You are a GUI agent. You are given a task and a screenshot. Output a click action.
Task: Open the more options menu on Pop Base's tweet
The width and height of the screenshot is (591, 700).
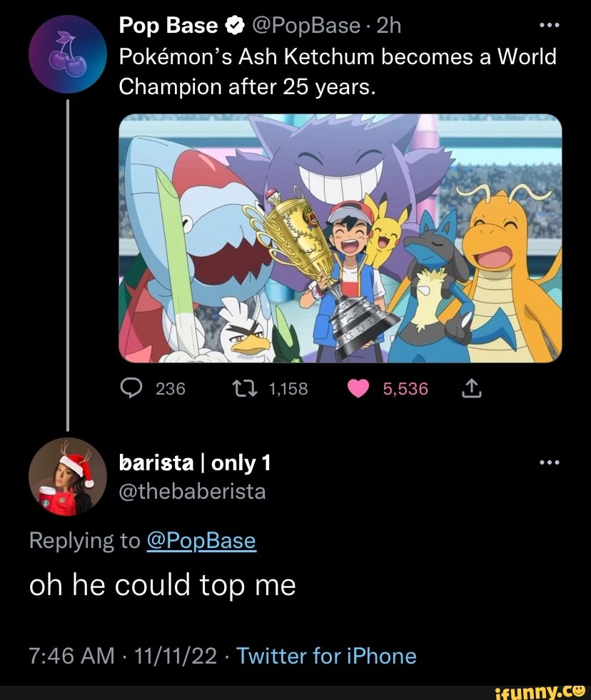pos(548,25)
